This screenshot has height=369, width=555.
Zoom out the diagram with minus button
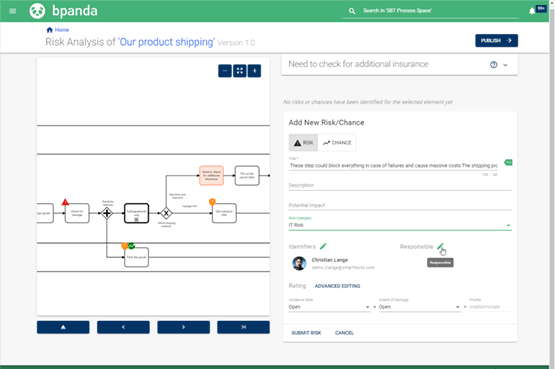225,71
